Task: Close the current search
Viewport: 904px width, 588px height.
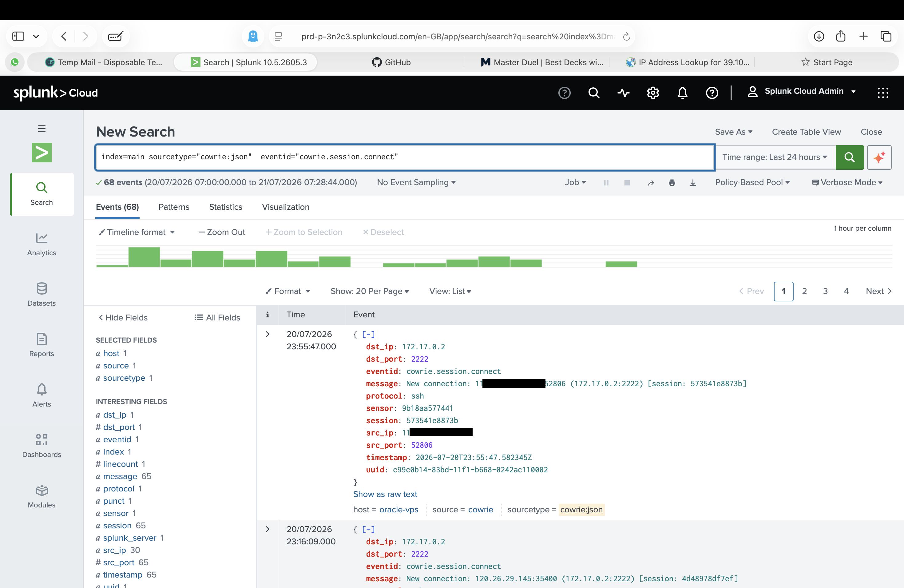Action: (871, 132)
